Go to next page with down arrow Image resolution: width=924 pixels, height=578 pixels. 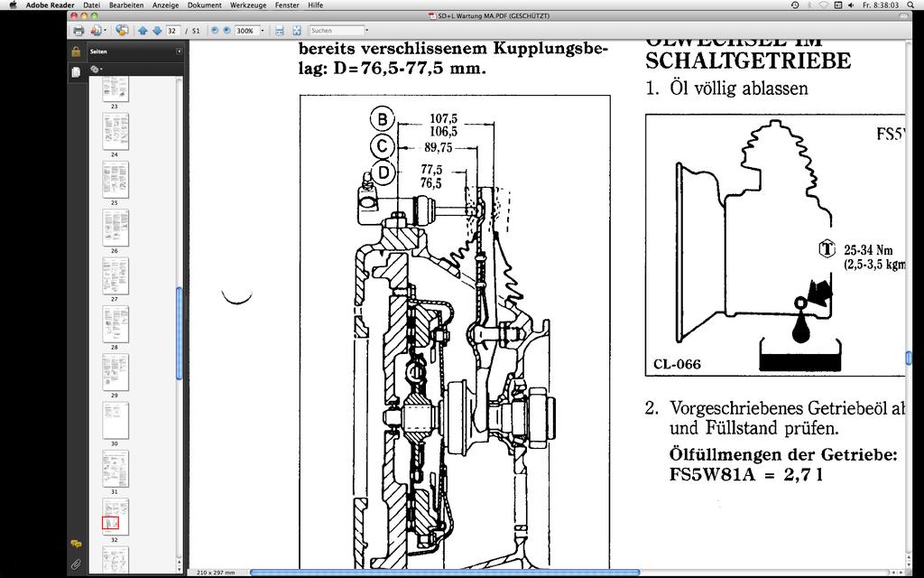tap(157, 31)
